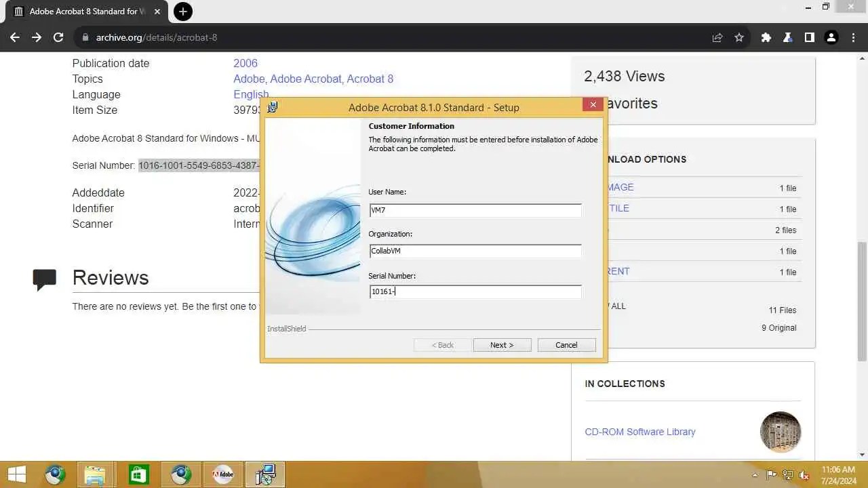
Task: Open the Adobe topic link
Action: coord(248,79)
